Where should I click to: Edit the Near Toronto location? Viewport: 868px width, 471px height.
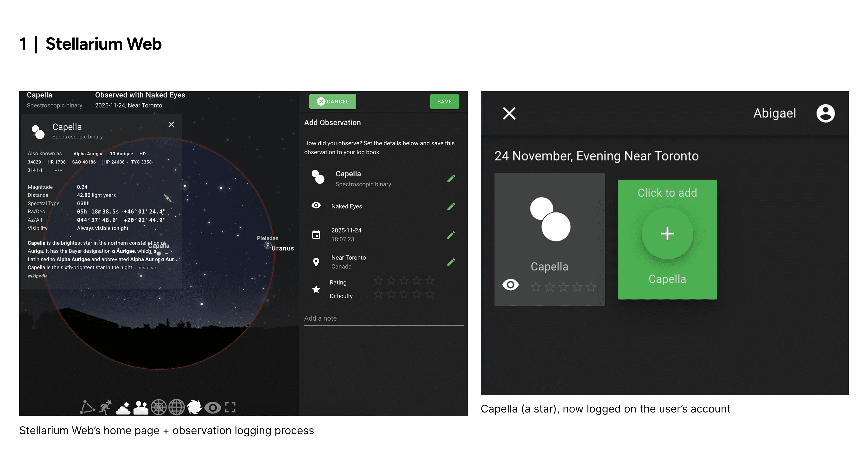click(451, 262)
